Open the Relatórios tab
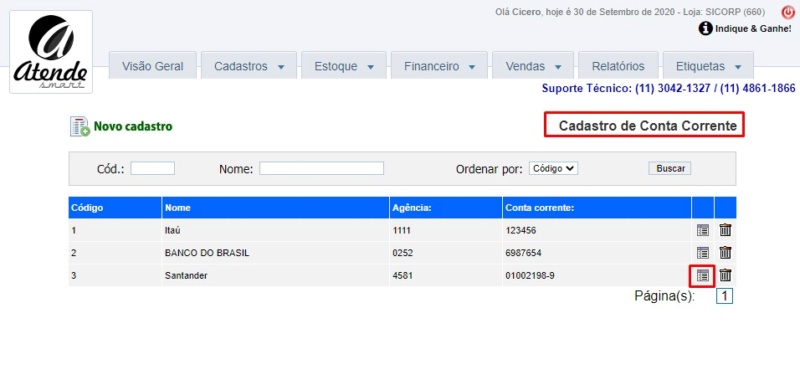The height and width of the screenshot is (380, 800). point(618,66)
